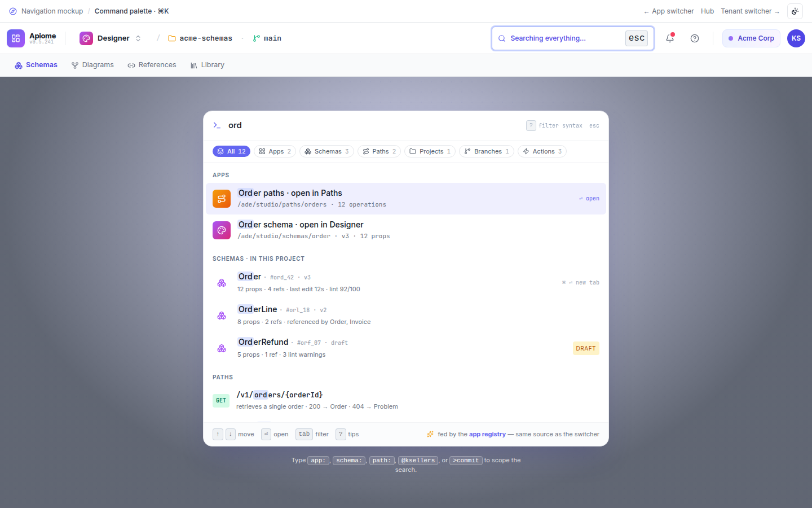812x508 pixels.
Task: Switch to the Library tab
Action: point(207,65)
